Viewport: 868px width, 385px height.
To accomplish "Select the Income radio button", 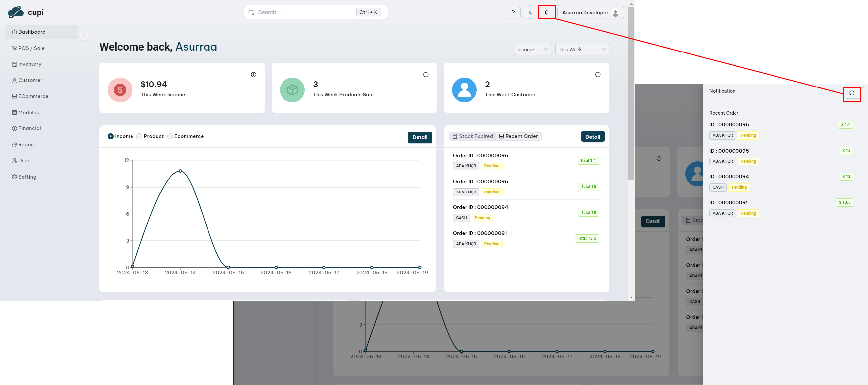I will [110, 136].
